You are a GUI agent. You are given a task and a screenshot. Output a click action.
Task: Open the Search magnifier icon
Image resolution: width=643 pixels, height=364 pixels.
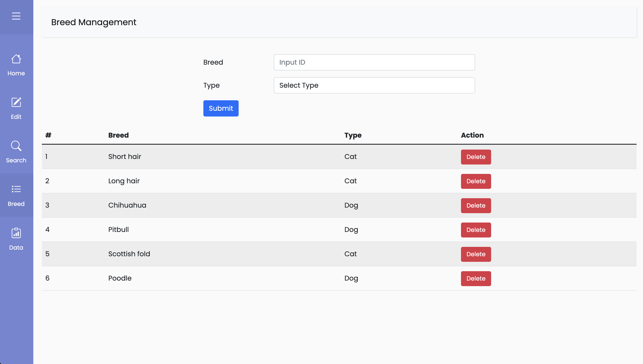16,146
